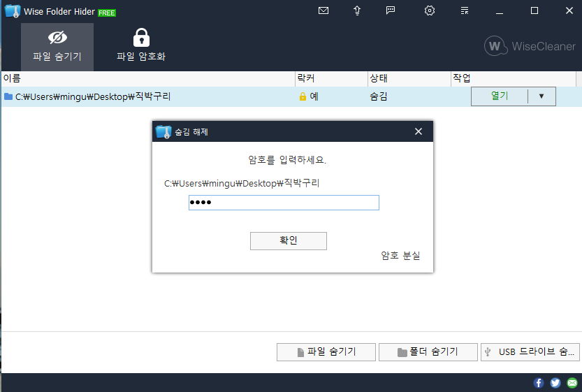
Task: Click the USB 드라이브 숨기기 button
Action: [x=530, y=352]
